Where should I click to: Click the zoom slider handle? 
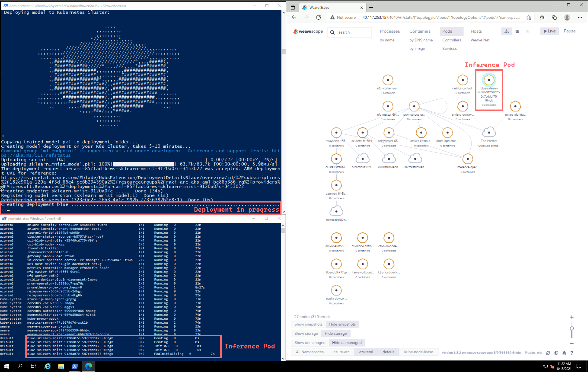(571, 328)
